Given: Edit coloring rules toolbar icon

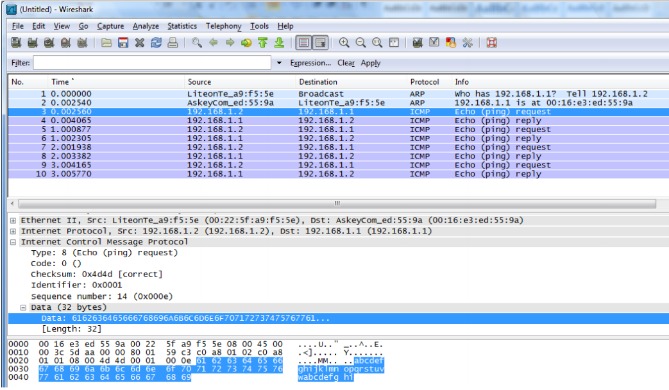Looking at the screenshot, I should click(x=451, y=43).
